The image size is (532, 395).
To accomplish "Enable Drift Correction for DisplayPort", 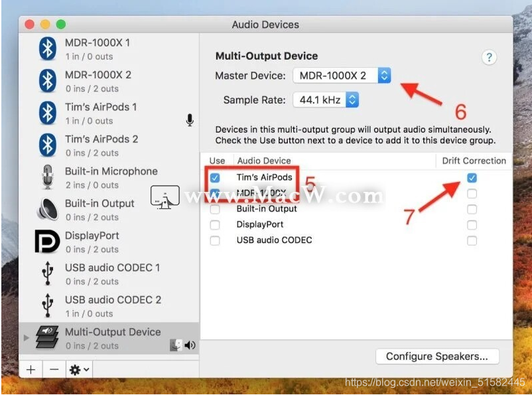I will click(x=472, y=225).
